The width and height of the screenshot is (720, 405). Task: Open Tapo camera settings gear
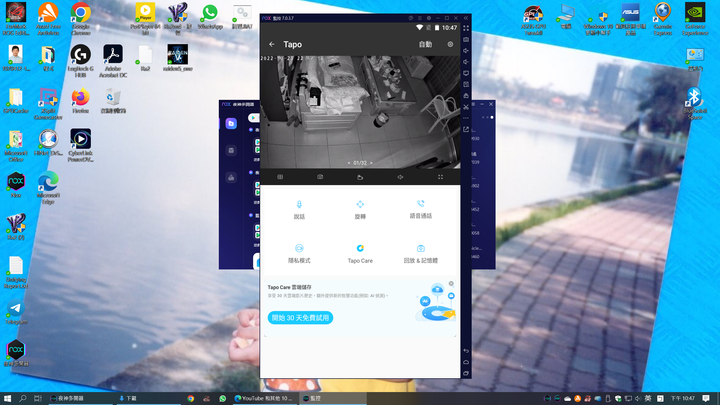[450, 45]
